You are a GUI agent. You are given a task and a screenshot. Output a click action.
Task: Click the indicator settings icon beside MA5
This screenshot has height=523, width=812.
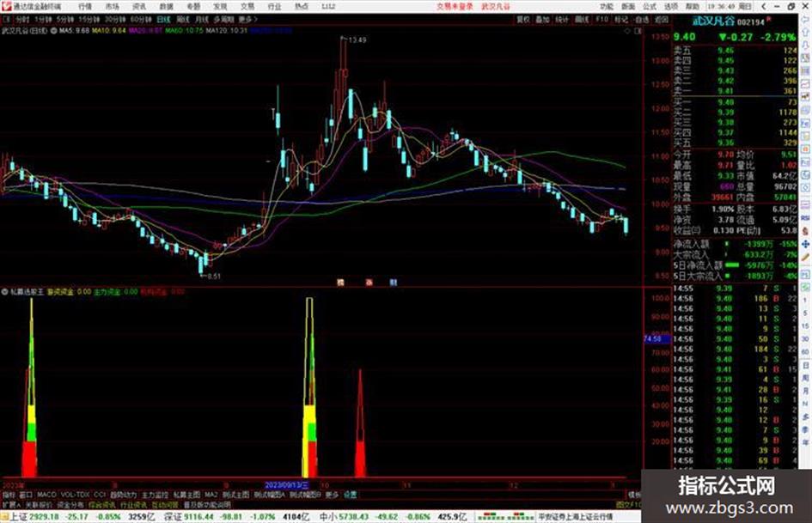click(x=54, y=31)
